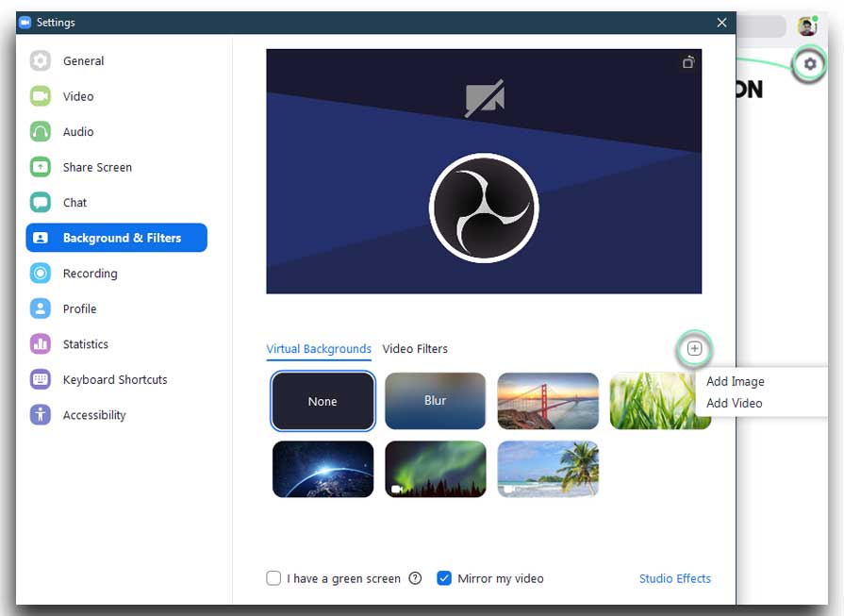Open help icon next to green screen
Image resolution: width=844 pixels, height=616 pixels.
pos(415,578)
